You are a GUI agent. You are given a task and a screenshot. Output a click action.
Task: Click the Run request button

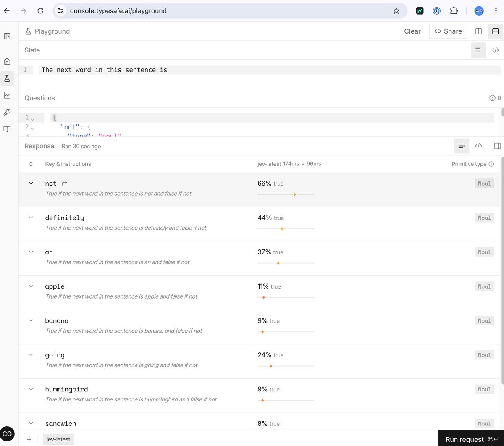471,439
